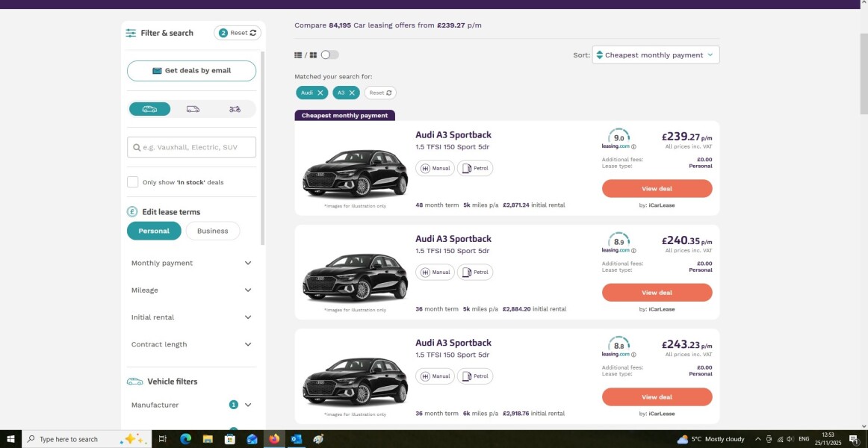Click the 8.8 score gauge
This screenshot has height=448, width=868.
pos(619,344)
